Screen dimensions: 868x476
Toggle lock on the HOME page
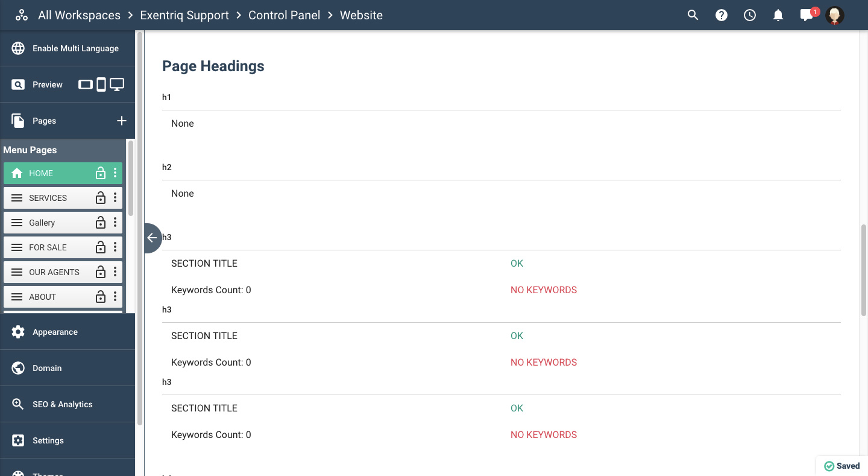click(101, 173)
